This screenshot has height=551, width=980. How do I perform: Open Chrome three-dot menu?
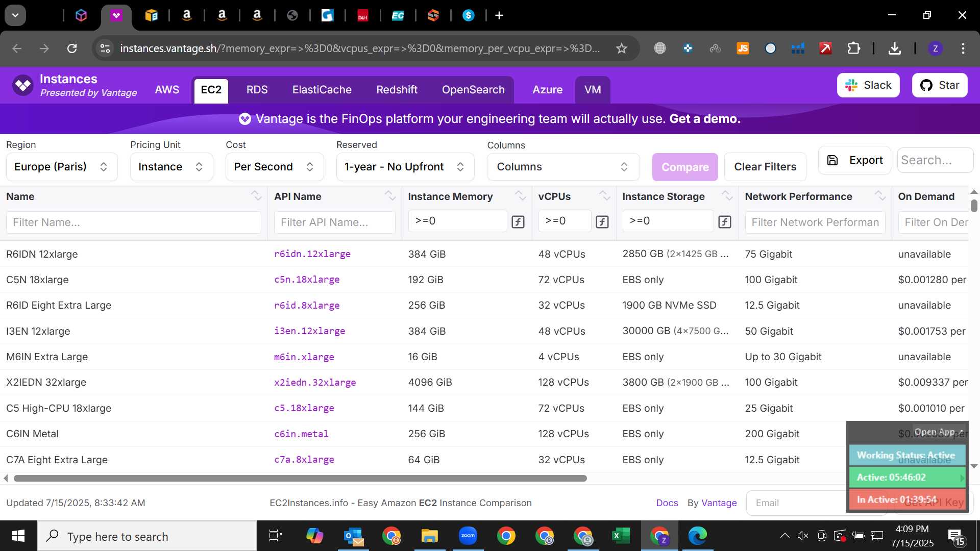[x=963, y=48]
